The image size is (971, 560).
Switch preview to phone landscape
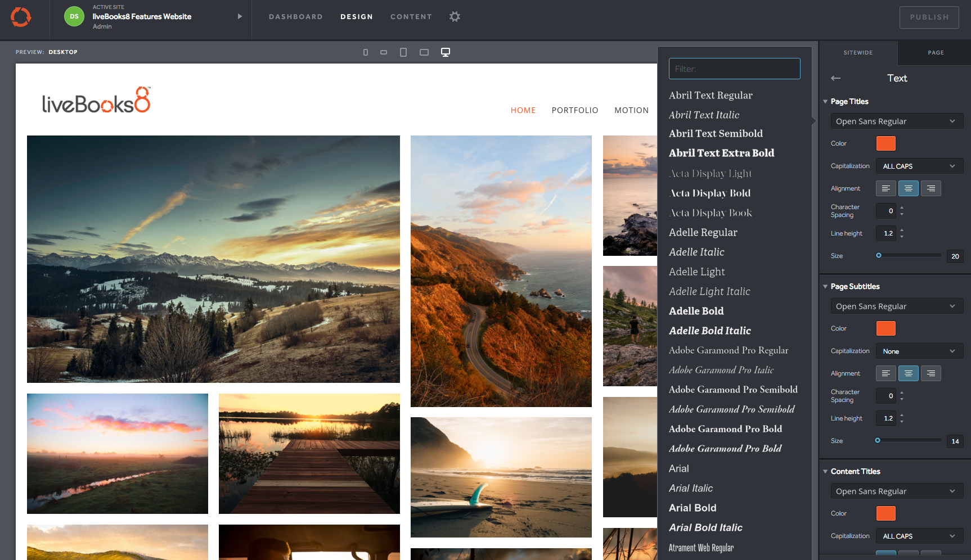pyautogui.click(x=384, y=52)
